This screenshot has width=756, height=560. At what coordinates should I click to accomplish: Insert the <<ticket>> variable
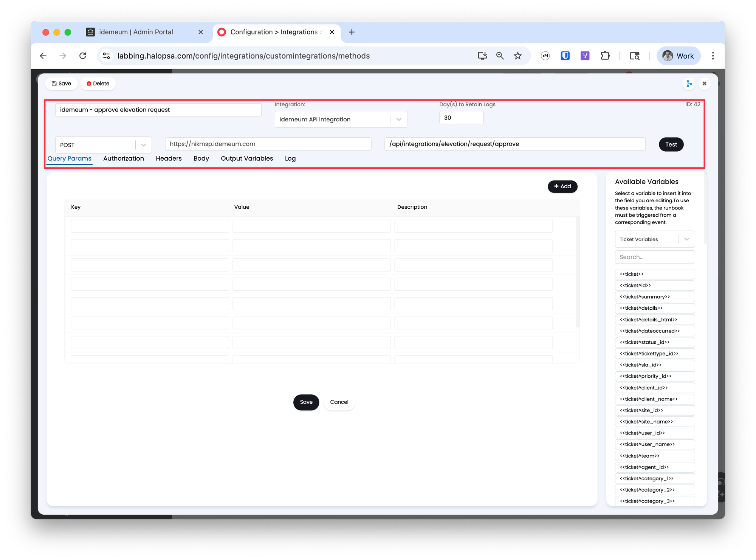[655, 274]
